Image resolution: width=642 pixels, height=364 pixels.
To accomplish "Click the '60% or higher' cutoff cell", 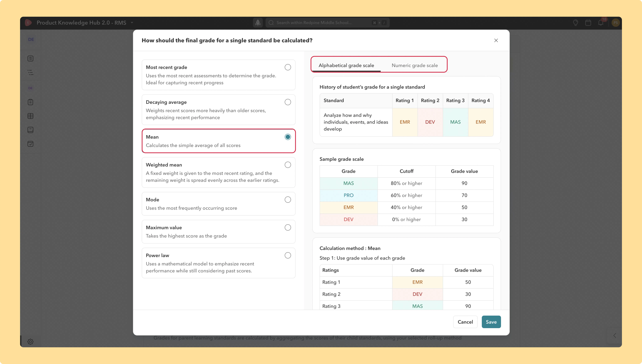I will (406, 195).
